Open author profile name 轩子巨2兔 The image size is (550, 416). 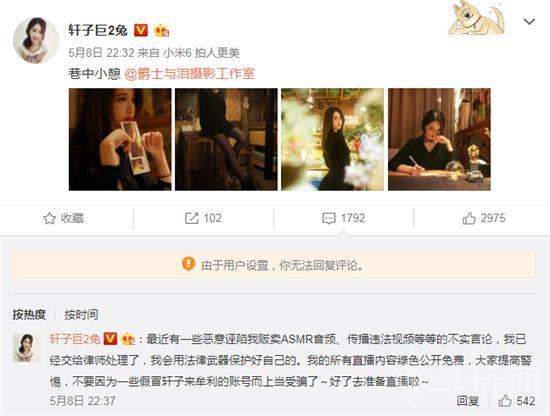point(98,31)
